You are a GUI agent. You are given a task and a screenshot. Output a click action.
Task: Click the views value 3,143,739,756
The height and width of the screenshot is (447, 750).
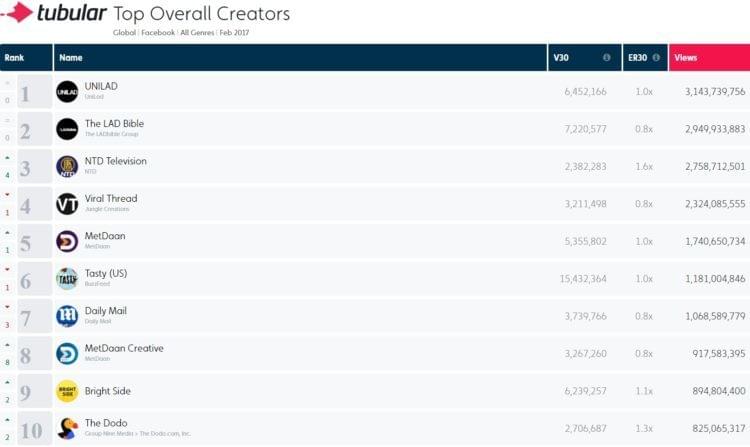pos(715,91)
